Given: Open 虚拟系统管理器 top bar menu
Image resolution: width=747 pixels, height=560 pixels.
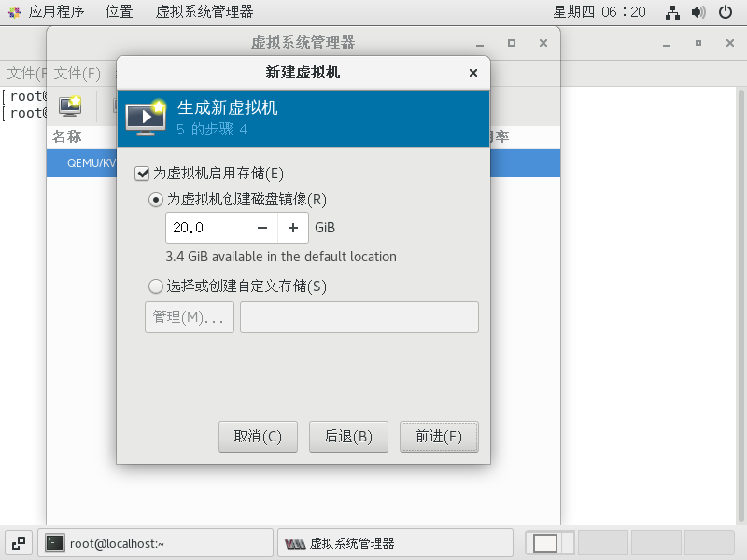Looking at the screenshot, I should (x=204, y=12).
